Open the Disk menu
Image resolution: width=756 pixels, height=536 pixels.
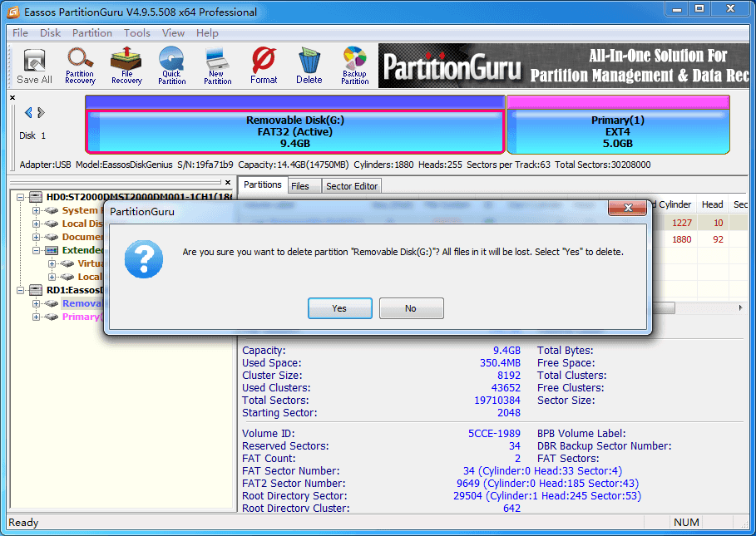pos(50,32)
